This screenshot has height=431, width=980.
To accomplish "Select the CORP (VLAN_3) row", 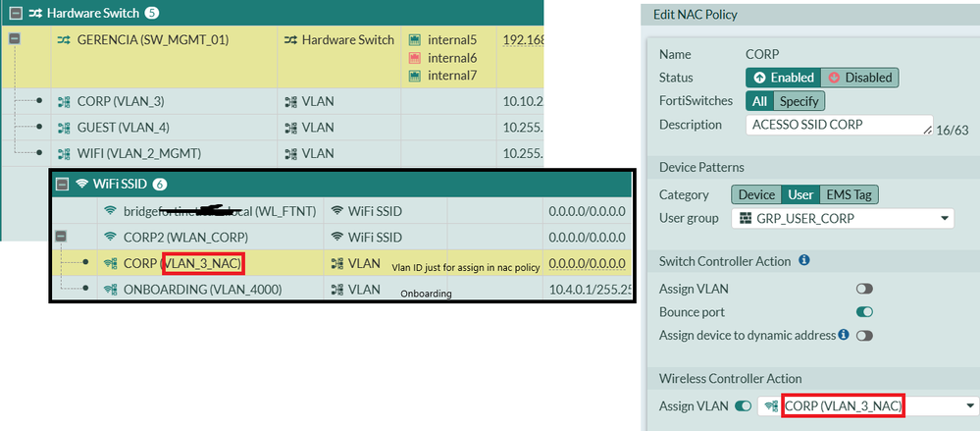I will click(273, 101).
